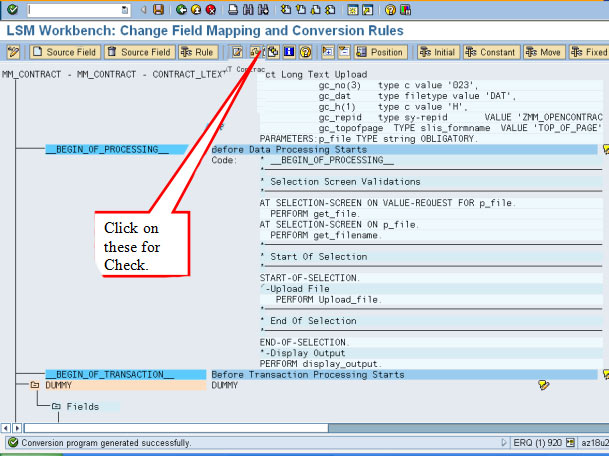Go to Next Page icon
Viewport: 609px width, 456px height.
(315, 9)
